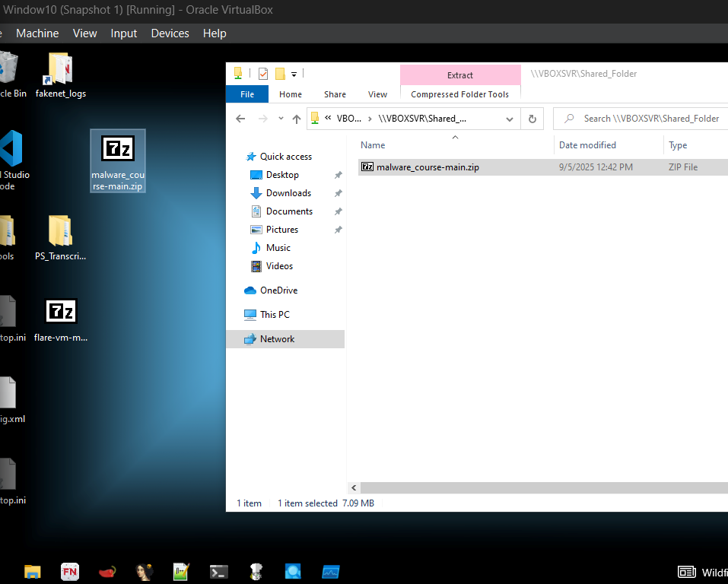
Task: Open the VirtualBox Machine menu
Action: pyautogui.click(x=37, y=33)
